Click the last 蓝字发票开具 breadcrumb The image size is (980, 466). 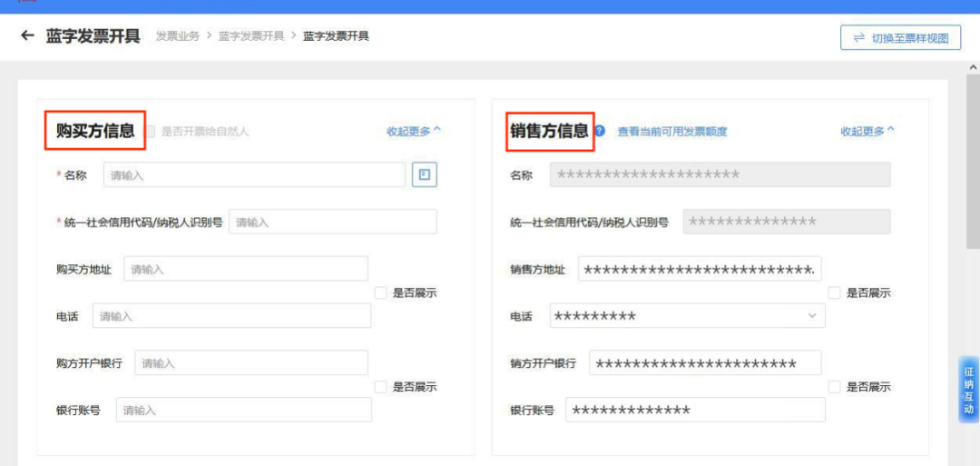coord(337,36)
